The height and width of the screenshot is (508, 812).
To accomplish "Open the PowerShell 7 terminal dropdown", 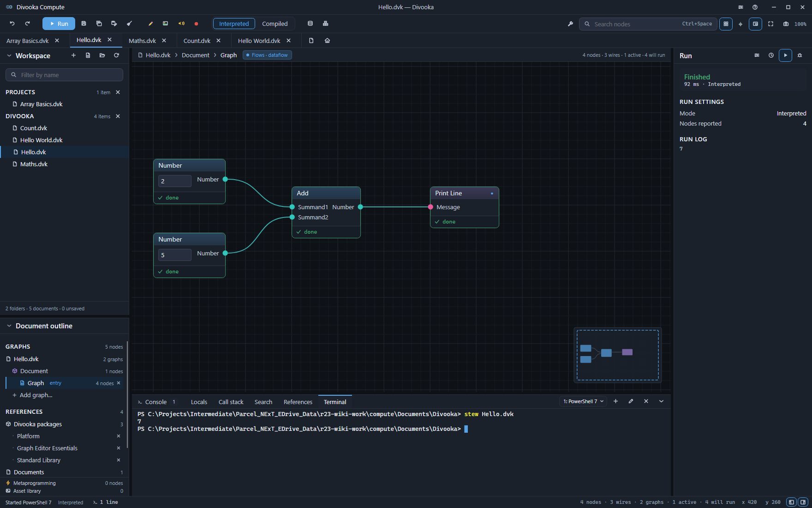I will point(583,401).
